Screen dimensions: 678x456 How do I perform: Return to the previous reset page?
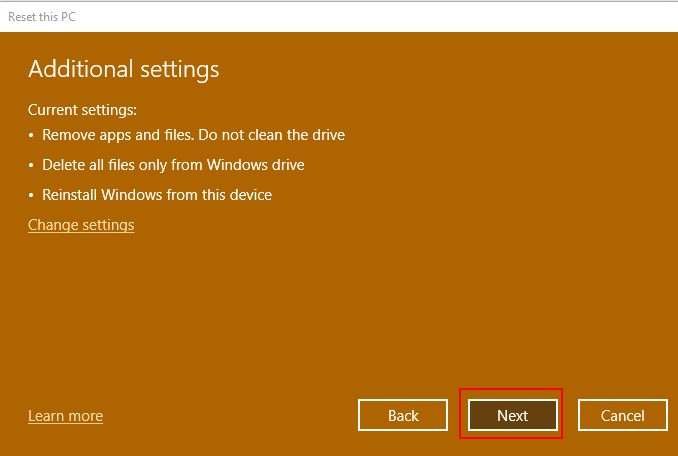403,415
